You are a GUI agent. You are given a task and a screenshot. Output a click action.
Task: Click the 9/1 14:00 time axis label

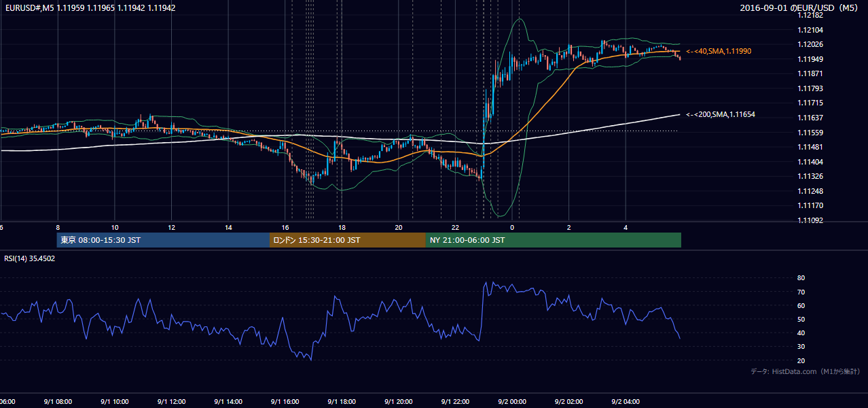coord(228,401)
